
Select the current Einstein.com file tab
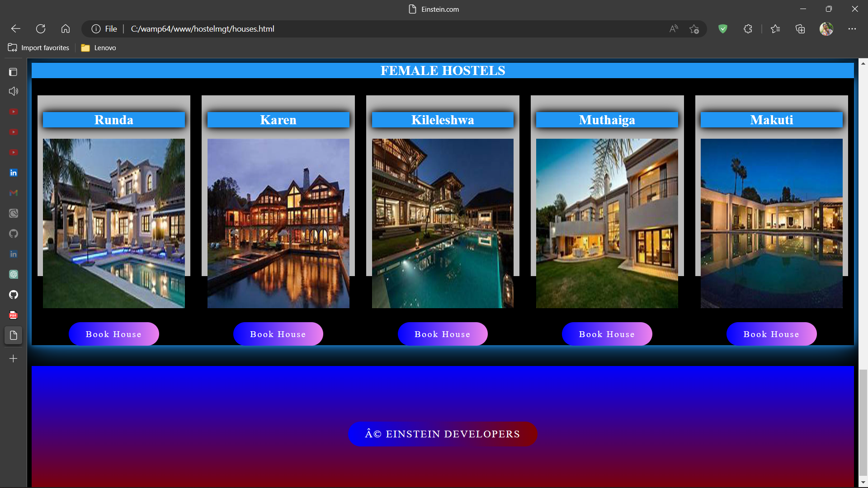coord(14,335)
